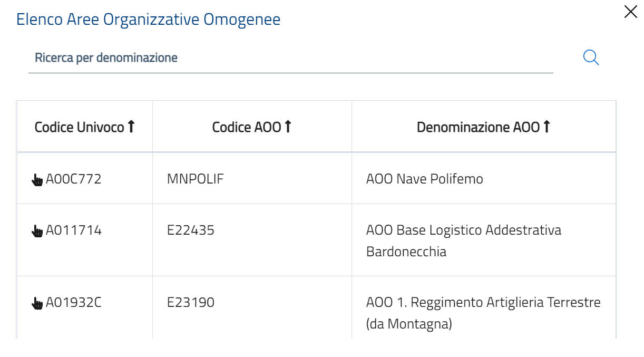Click the sort arrow on Codice AOO
The width and height of the screenshot is (644, 357).
pos(289,126)
